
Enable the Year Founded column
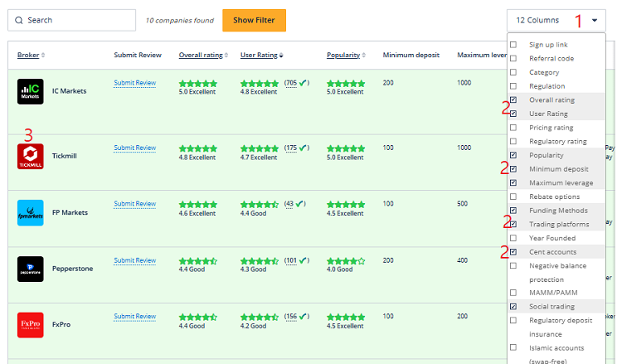513,238
